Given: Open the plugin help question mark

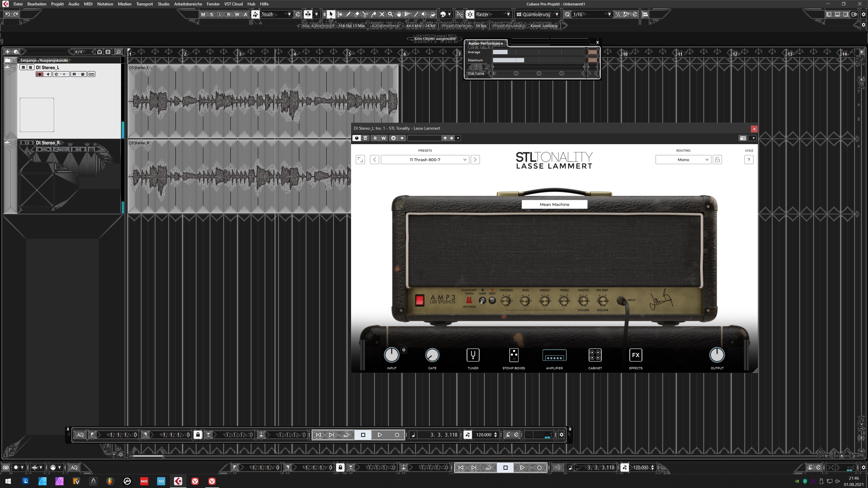Looking at the screenshot, I should pyautogui.click(x=749, y=160).
